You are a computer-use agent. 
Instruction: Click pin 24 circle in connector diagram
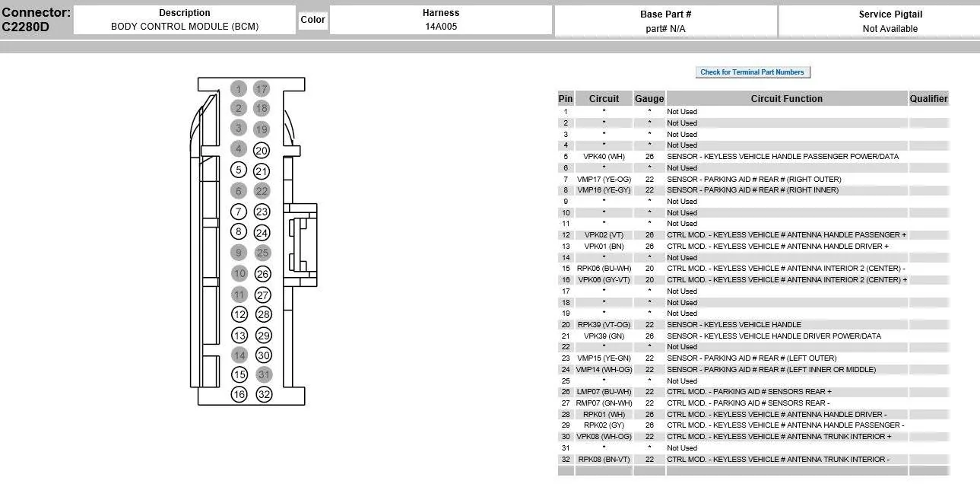(x=262, y=233)
